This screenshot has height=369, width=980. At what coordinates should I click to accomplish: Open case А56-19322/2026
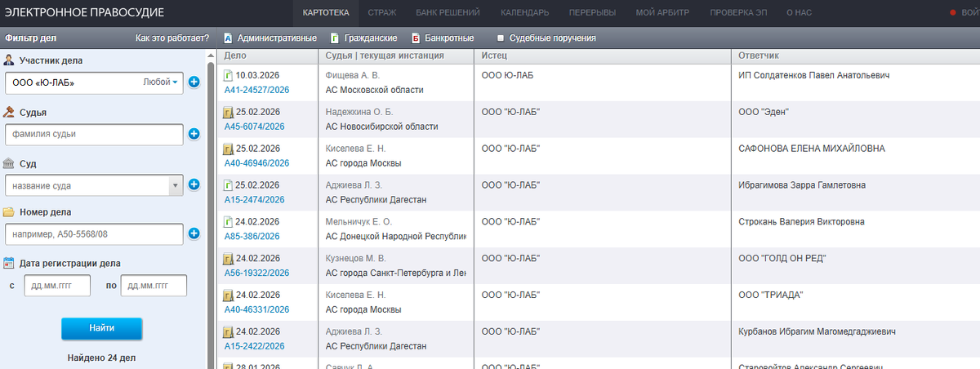[x=256, y=273]
